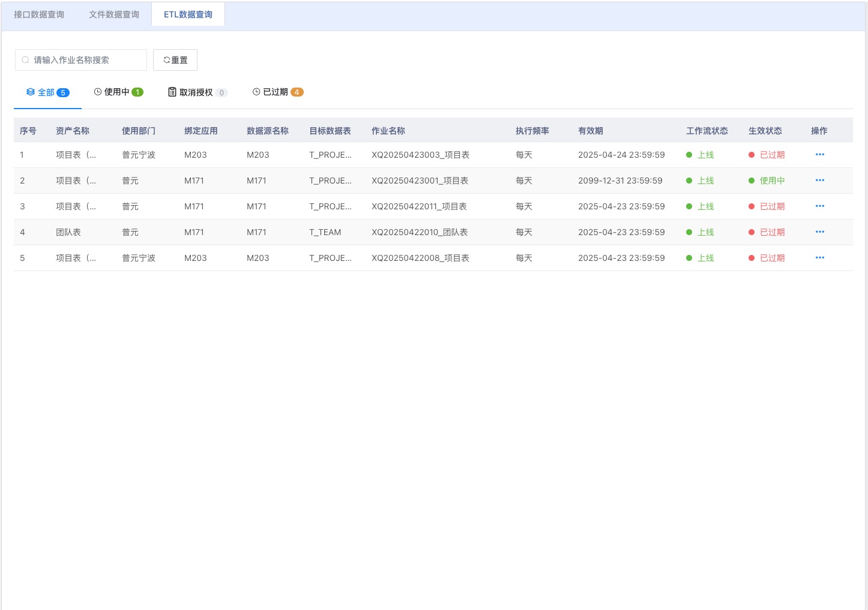The height and width of the screenshot is (610, 868).
Task: Switch to 文件数据查询 tab
Action: [x=114, y=14]
